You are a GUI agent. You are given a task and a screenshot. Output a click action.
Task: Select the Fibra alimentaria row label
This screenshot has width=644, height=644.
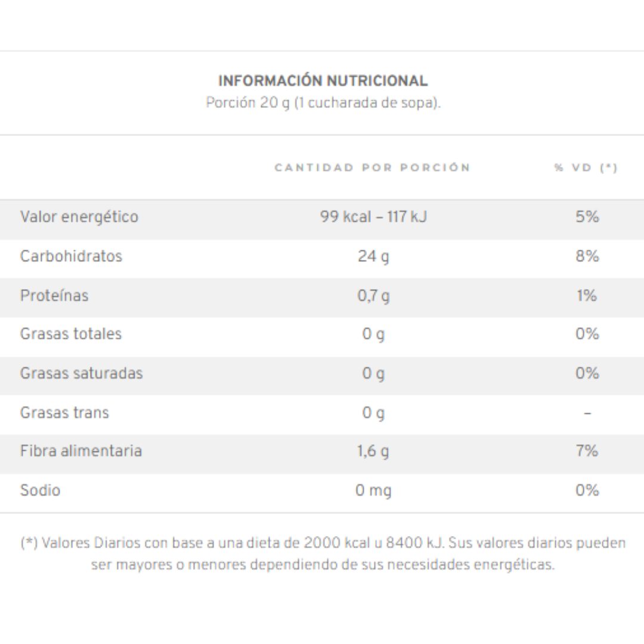click(x=81, y=451)
